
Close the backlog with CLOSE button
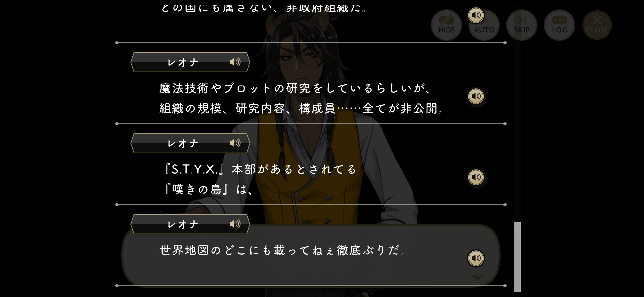(x=597, y=25)
